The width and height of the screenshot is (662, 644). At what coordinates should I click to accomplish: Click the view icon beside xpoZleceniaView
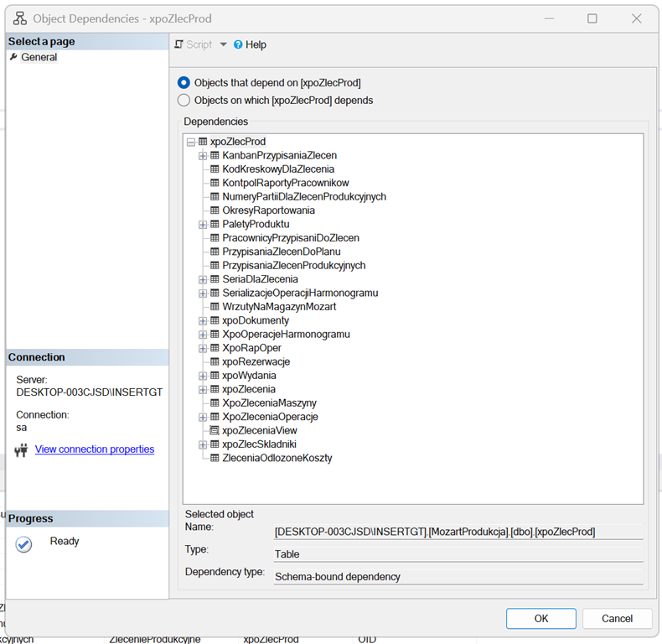[215, 430]
